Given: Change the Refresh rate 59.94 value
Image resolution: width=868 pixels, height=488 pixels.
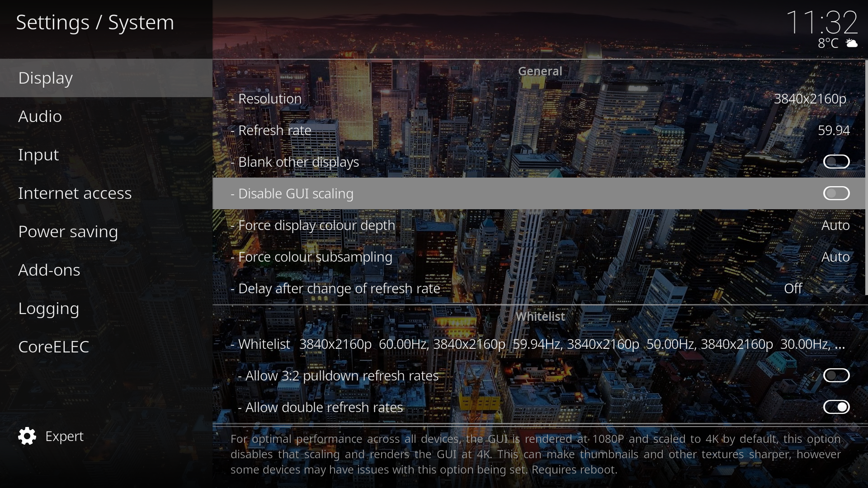Looking at the screenshot, I should pos(539,130).
